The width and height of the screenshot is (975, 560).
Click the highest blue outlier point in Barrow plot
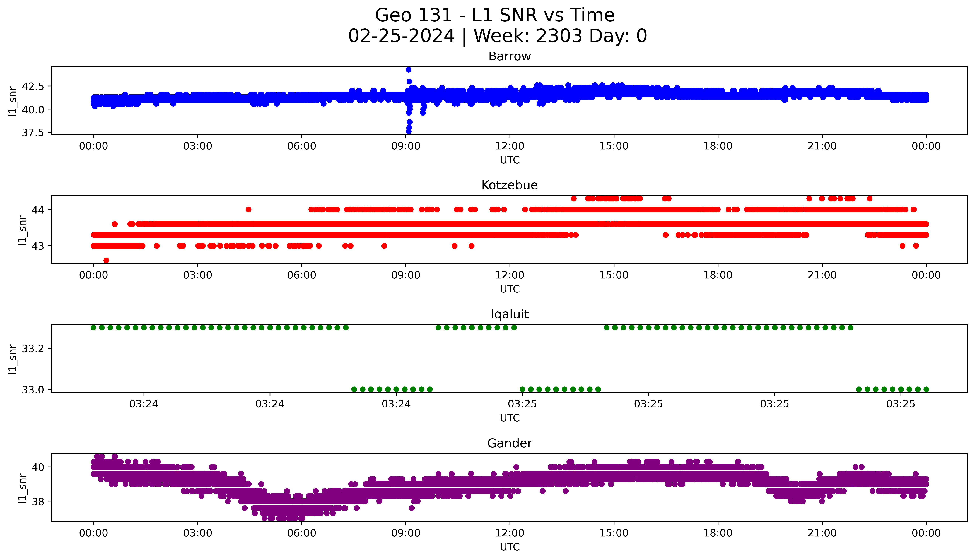409,70
